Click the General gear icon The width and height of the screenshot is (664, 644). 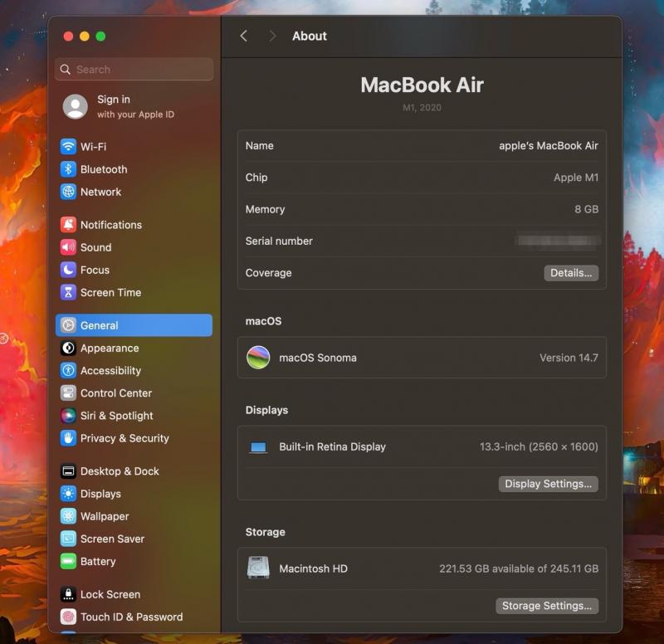[x=68, y=325]
